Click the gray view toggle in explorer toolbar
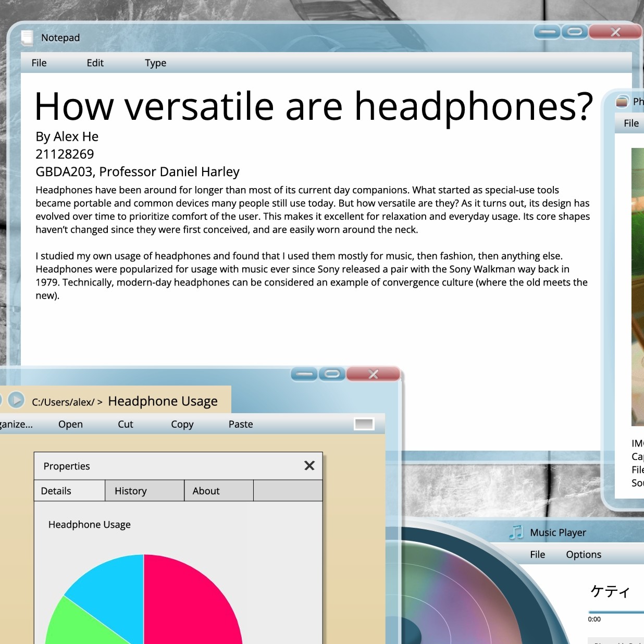This screenshot has height=644, width=644. tap(364, 424)
